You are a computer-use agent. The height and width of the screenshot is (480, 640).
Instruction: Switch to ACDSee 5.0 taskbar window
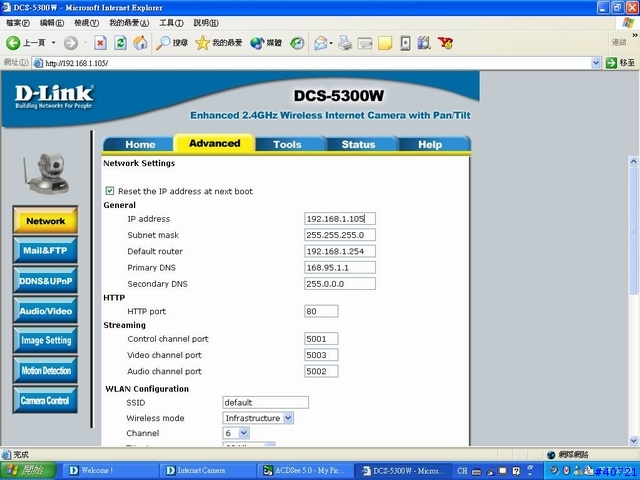point(304,470)
